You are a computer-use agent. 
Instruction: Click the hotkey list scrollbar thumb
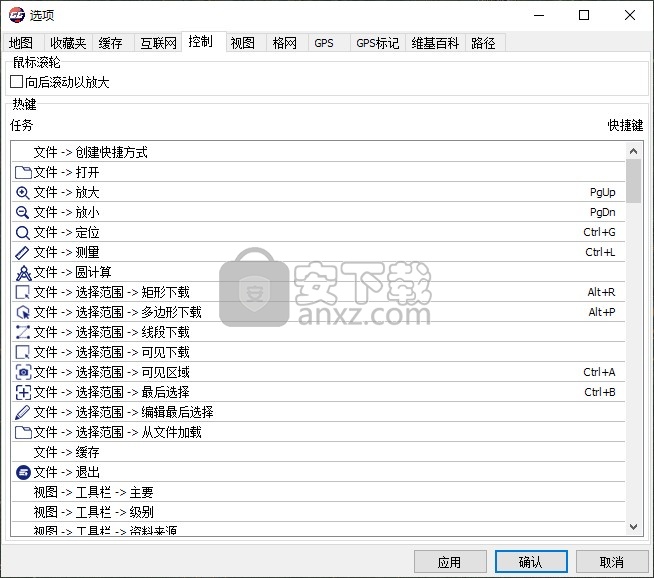point(634,181)
